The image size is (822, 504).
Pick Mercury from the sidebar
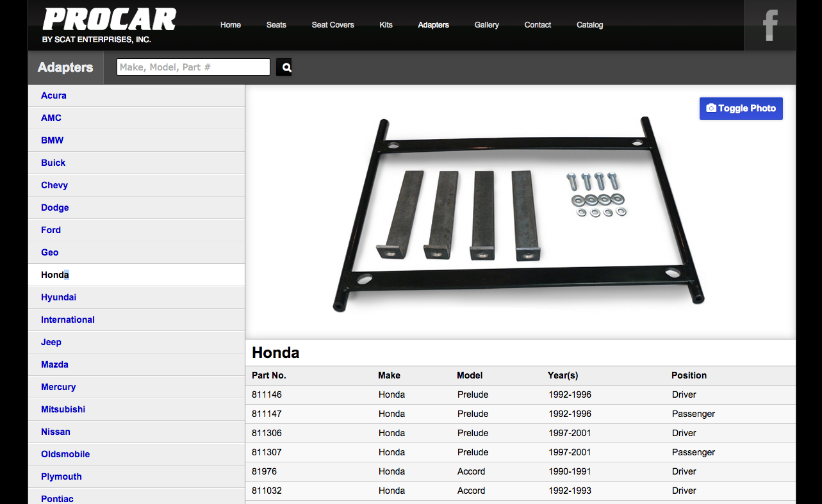tap(136, 387)
